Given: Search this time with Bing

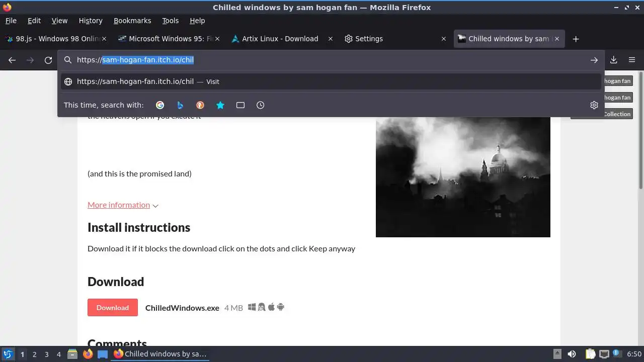Looking at the screenshot, I should click(x=180, y=105).
